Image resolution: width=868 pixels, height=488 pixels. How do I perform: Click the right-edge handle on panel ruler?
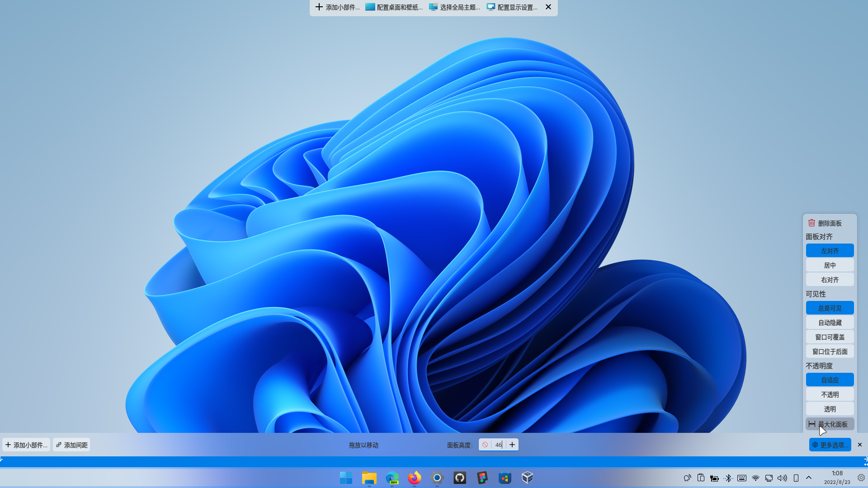[x=866, y=461]
